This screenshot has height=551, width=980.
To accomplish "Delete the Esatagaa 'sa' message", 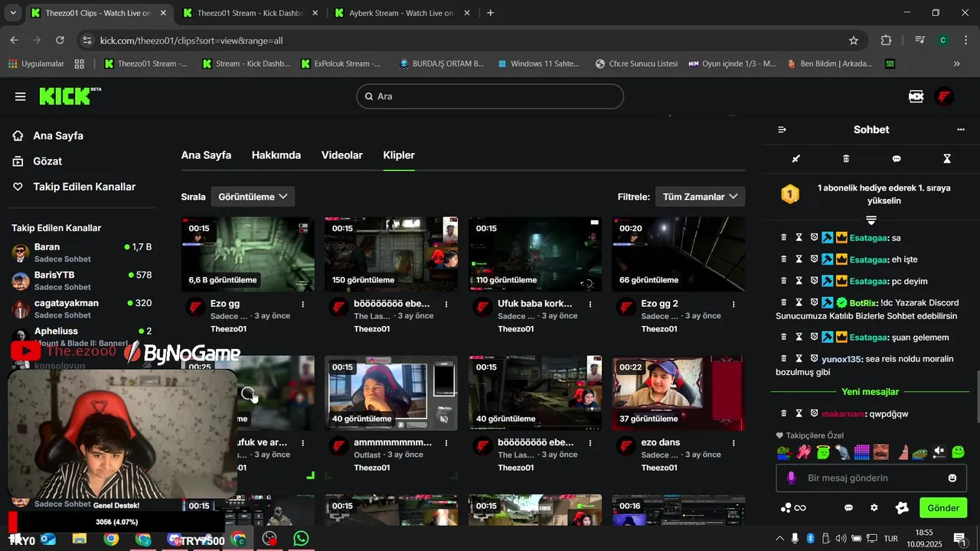I will (x=783, y=238).
